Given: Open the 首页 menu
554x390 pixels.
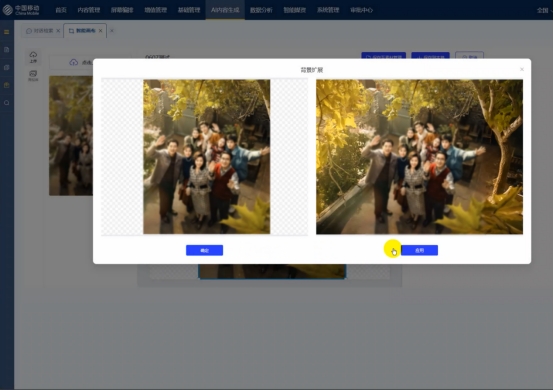Looking at the screenshot, I should click(61, 10).
